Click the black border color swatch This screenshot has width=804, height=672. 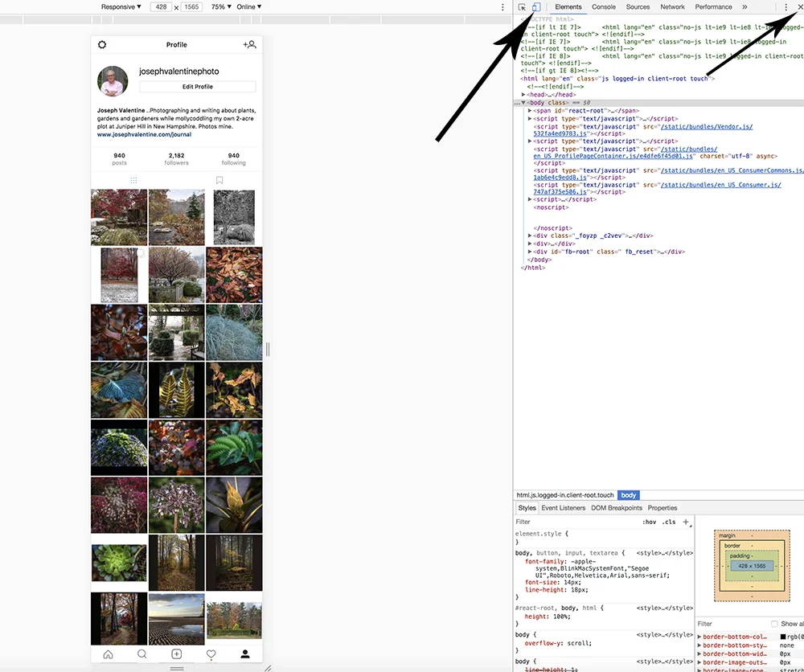pos(782,637)
